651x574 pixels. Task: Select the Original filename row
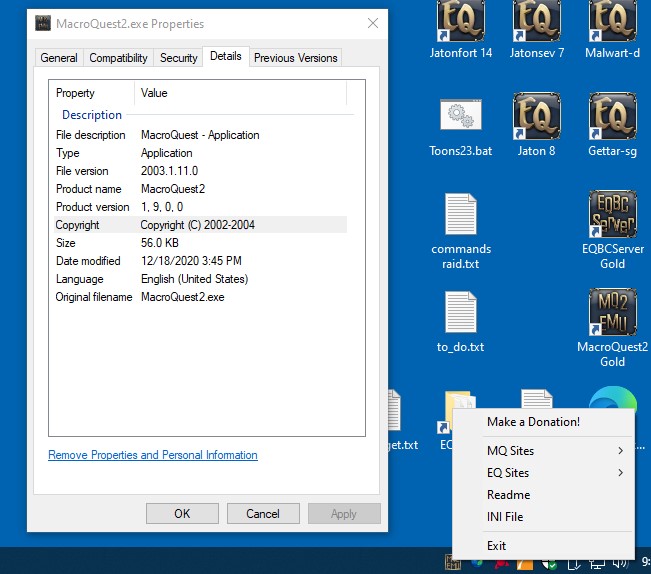pos(201,297)
